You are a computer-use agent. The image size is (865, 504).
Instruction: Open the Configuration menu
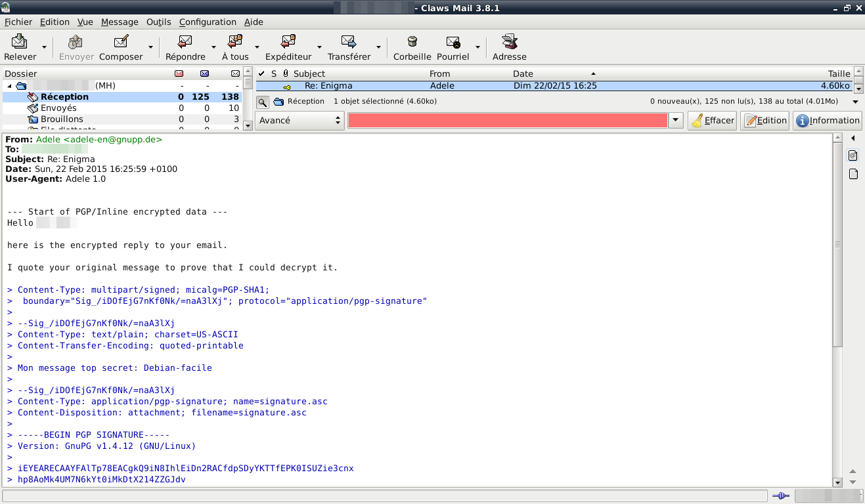(208, 22)
